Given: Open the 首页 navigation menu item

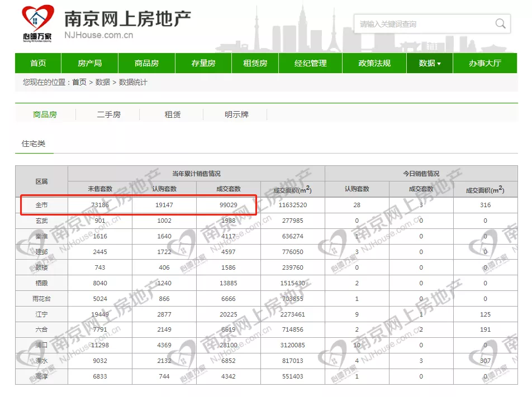Looking at the screenshot, I should [x=38, y=63].
